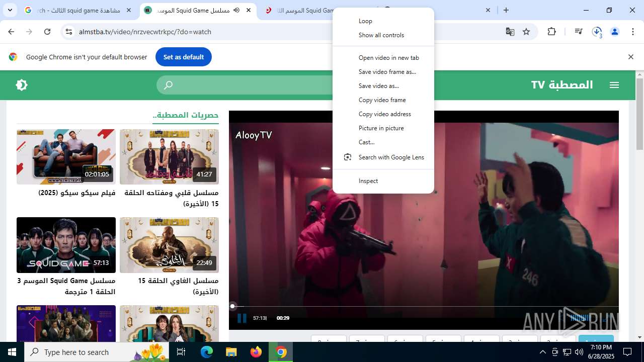Open the فيلم سيكو سيكو thumbnail
This screenshot has width=644, height=362.
click(x=66, y=157)
